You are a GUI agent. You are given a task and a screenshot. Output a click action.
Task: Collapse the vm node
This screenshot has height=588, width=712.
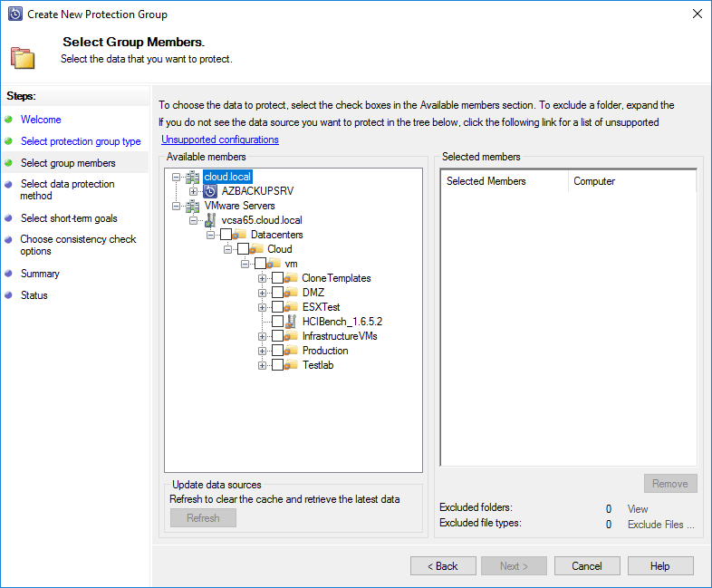245,265
